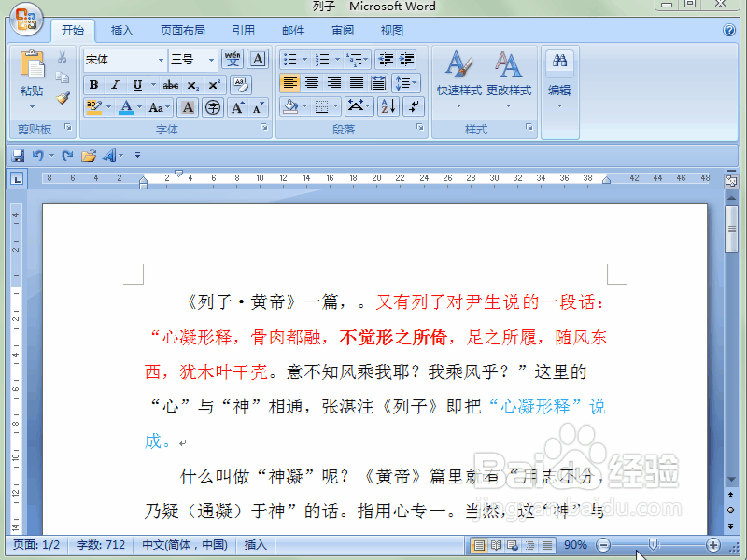Apply italic formatting

coord(114,84)
